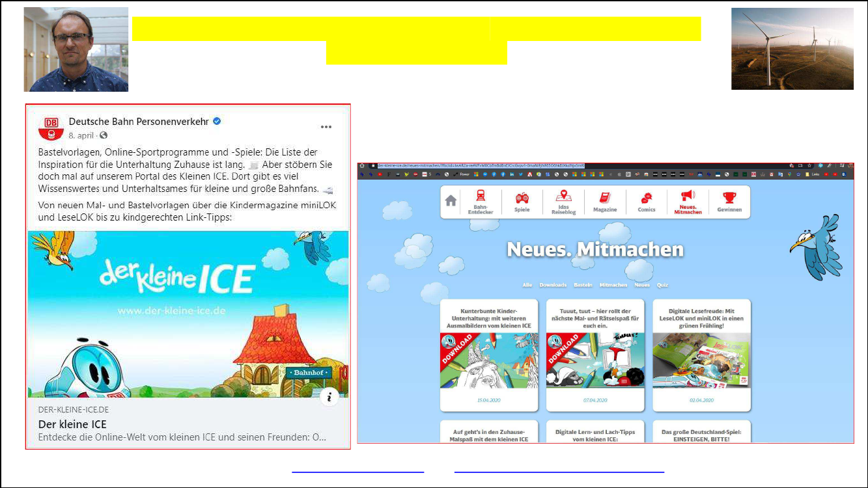Click the Deutsche Bahn DB profile logo

point(51,128)
